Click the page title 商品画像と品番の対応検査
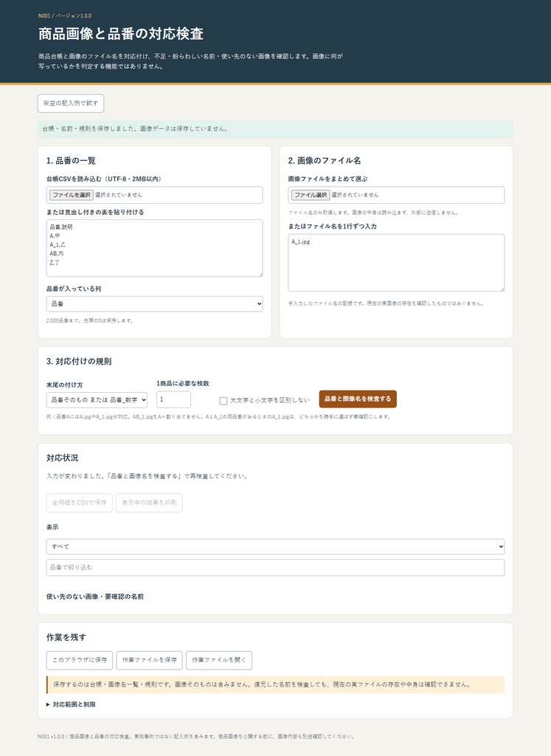 (x=121, y=34)
